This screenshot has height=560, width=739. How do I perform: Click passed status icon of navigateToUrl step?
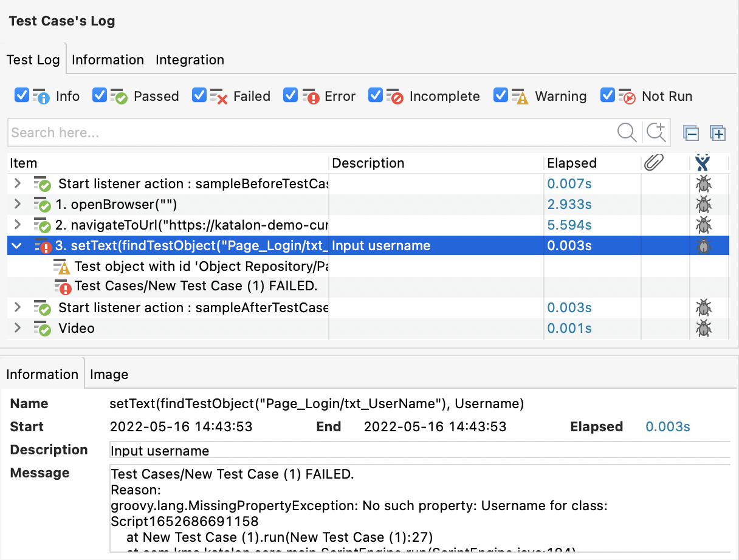coord(42,225)
